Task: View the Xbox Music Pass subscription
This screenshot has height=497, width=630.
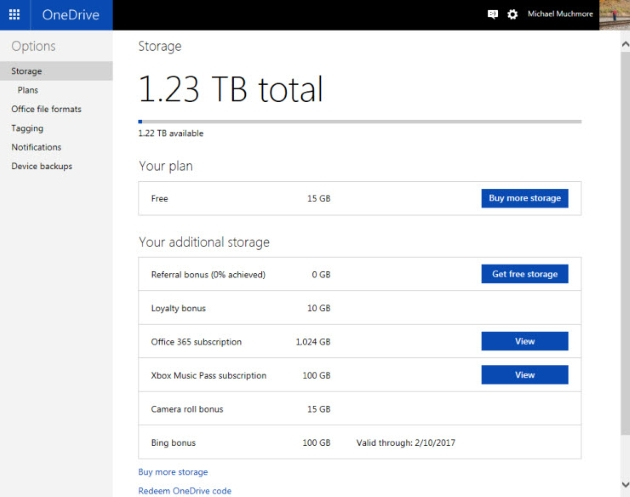Action: [524, 375]
